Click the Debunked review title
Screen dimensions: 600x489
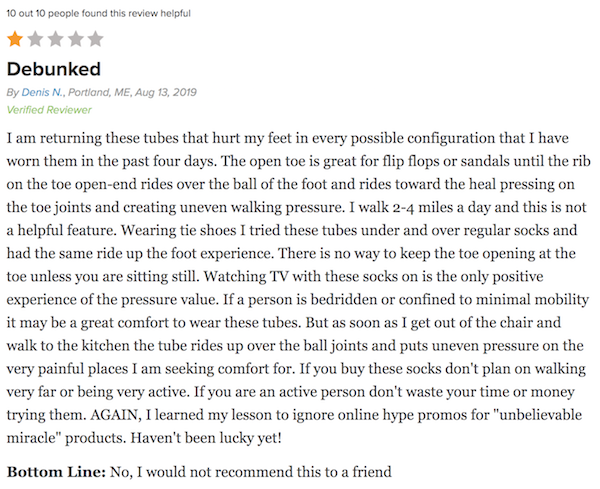click(54, 69)
